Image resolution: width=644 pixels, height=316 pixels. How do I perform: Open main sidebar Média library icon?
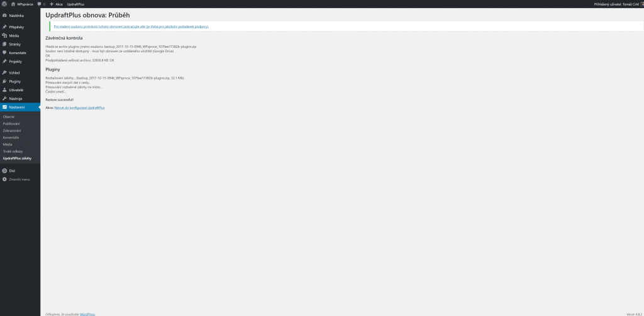[4, 36]
